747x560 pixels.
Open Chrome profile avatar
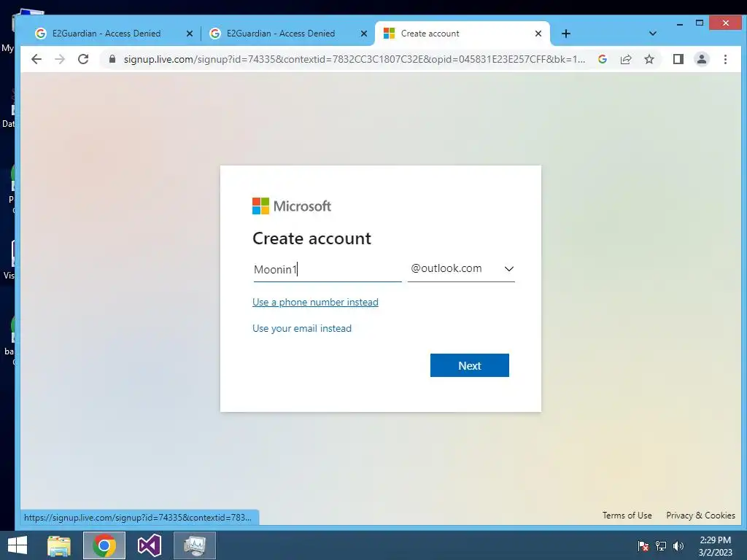click(701, 59)
